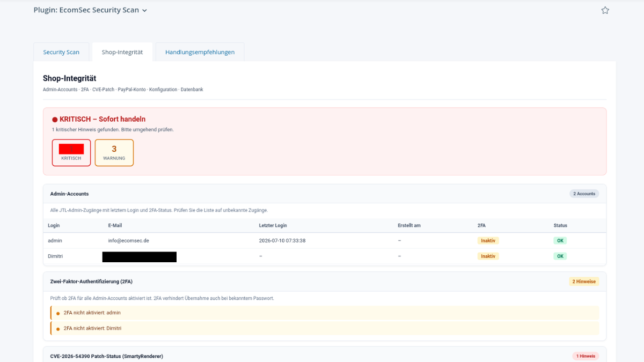The height and width of the screenshot is (362, 644).
Task: Add plugin to favorites with star icon
Action: click(605, 10)
